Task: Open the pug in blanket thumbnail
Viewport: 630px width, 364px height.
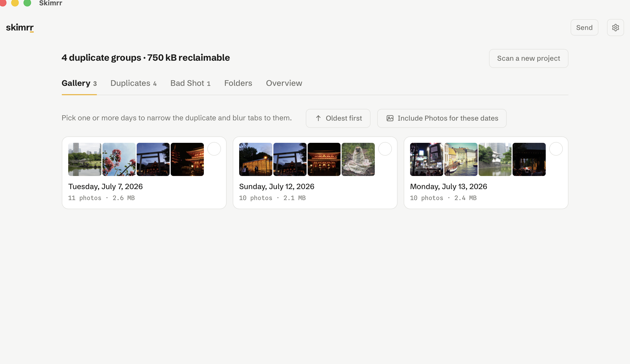Action: 358,159
